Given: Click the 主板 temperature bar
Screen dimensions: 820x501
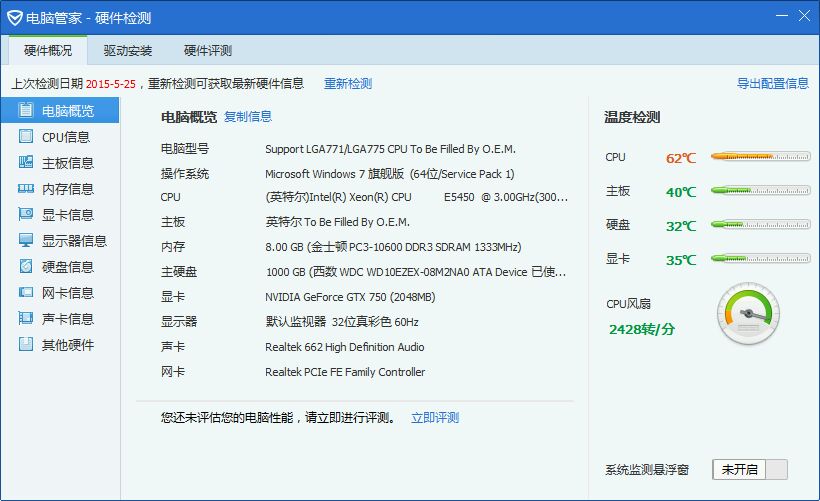Looking at the screenshot, I should [760, 190].
